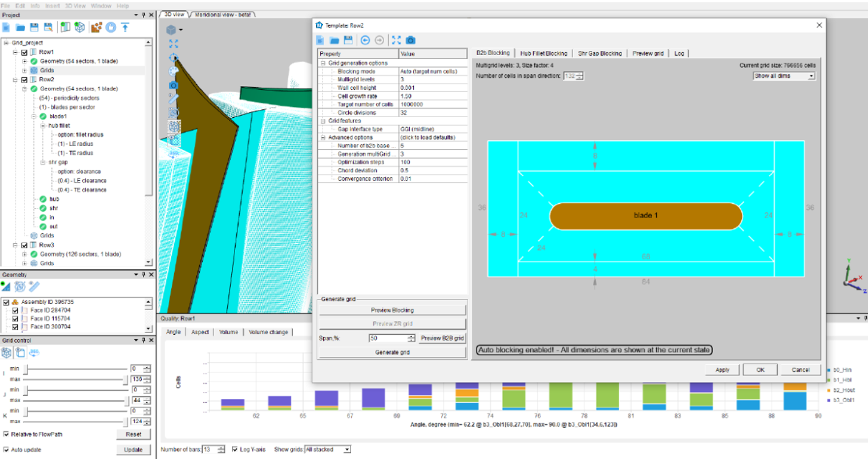Click the fit-to-view icon in the 3D view toolbar

point(174,44)
